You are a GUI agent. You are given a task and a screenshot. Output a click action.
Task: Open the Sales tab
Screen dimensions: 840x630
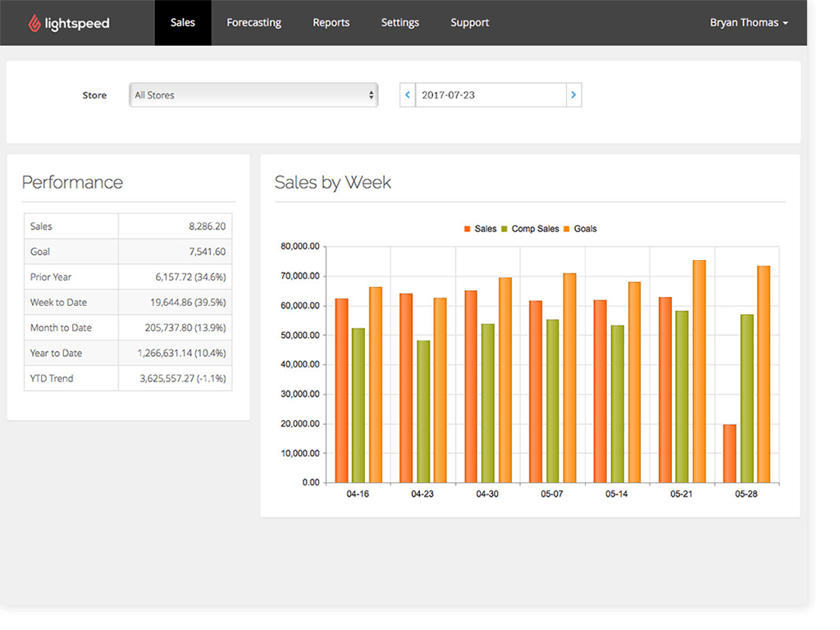click(183, 22)
